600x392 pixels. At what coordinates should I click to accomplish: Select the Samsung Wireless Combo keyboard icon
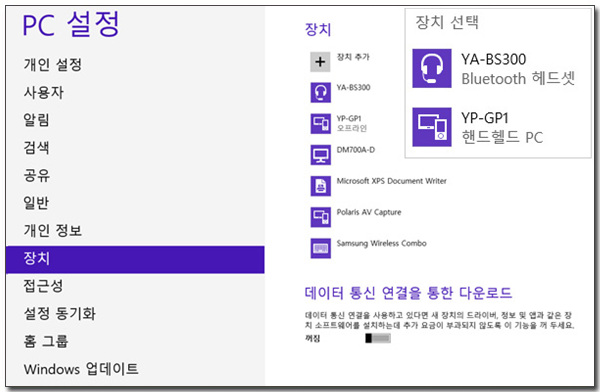[x=320, y=248]
